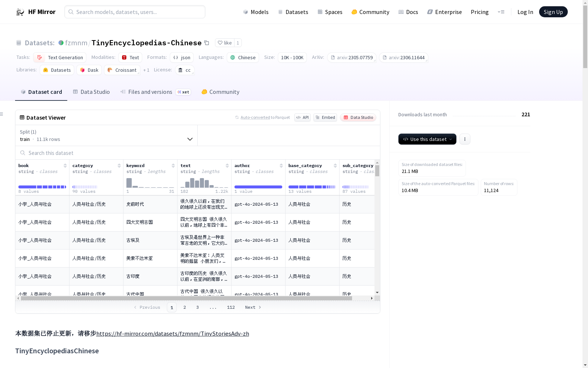
Task: Open the Files and versions tab
Action: [155, 92]
